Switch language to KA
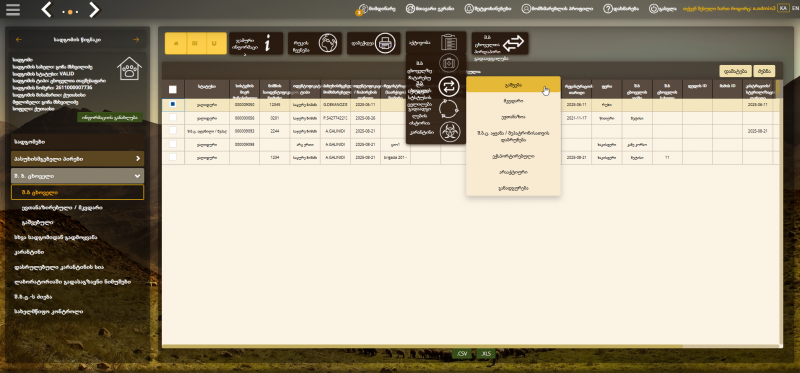 783,8
